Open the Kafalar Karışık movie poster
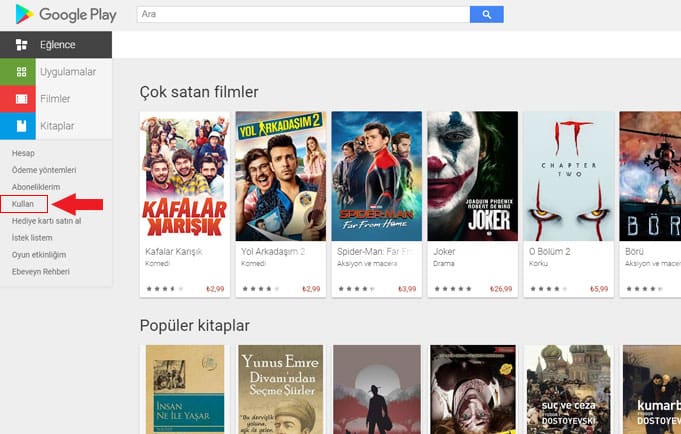 (185, 176)
